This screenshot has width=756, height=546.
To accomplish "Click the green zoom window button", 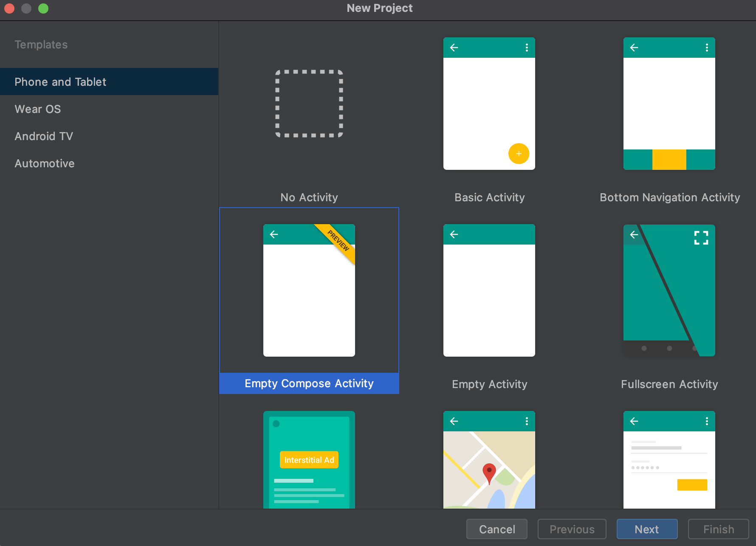I will 43,8.
